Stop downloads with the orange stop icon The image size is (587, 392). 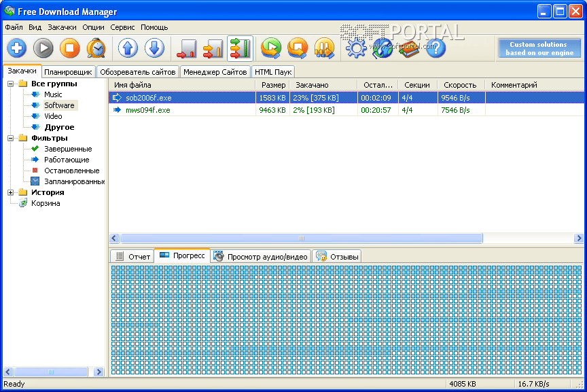69,48
